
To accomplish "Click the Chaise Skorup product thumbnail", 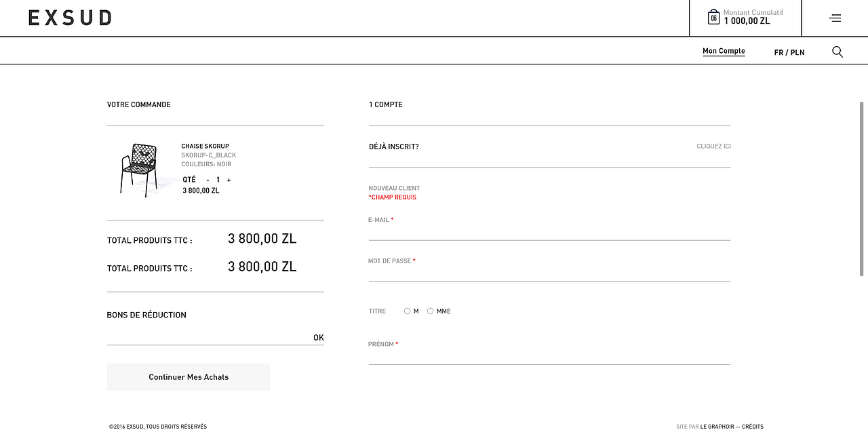I will point(140,170).
